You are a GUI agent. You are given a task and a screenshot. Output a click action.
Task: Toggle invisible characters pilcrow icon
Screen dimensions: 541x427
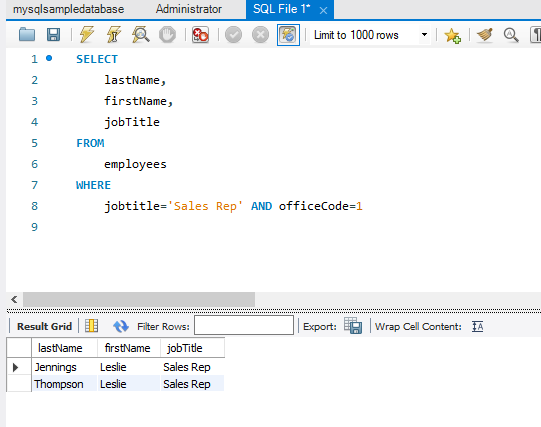536,35
